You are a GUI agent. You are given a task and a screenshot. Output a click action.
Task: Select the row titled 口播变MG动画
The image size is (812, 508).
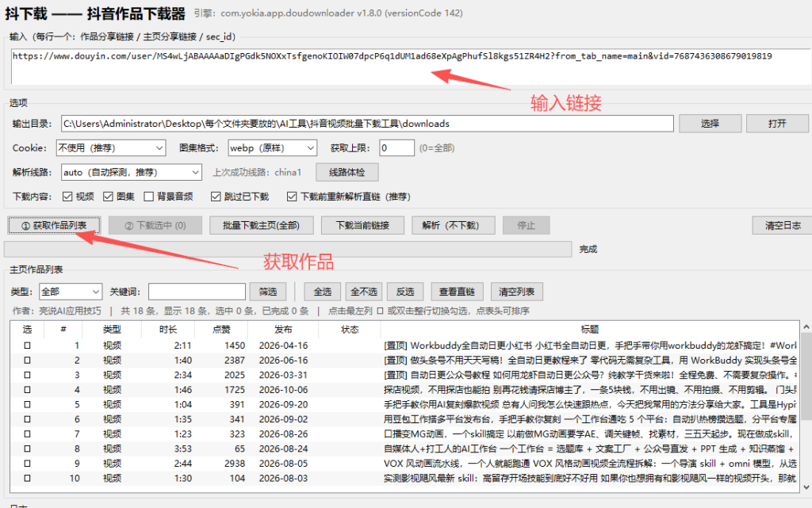click(404, 434)
